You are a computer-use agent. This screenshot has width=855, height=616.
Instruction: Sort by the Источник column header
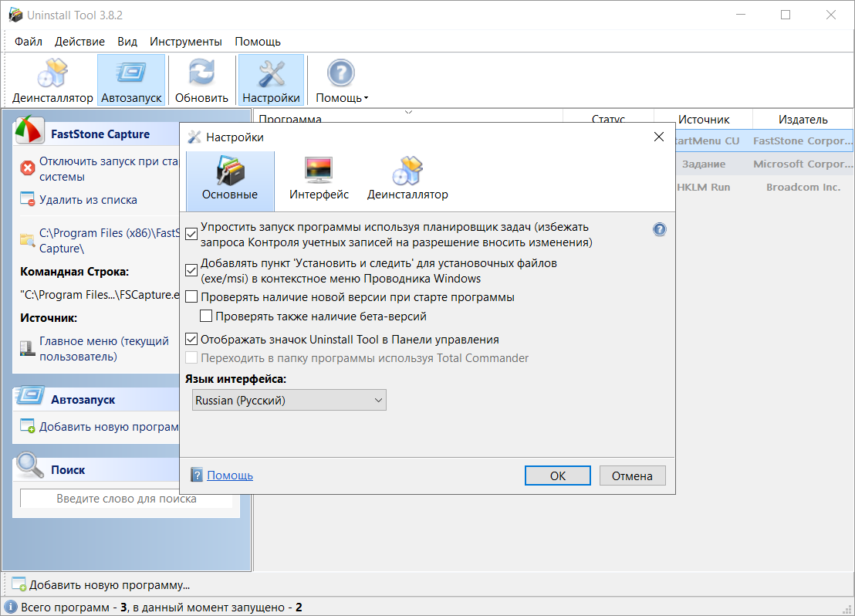(704, 119)
